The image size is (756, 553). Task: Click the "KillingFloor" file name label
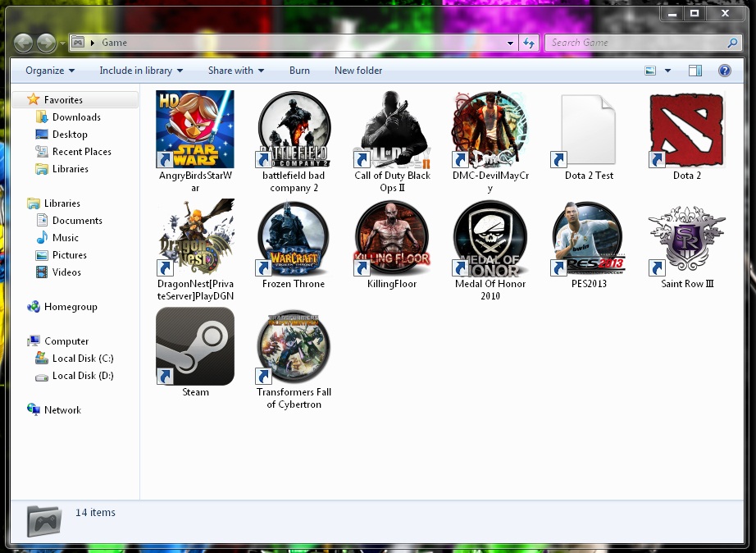392,284
